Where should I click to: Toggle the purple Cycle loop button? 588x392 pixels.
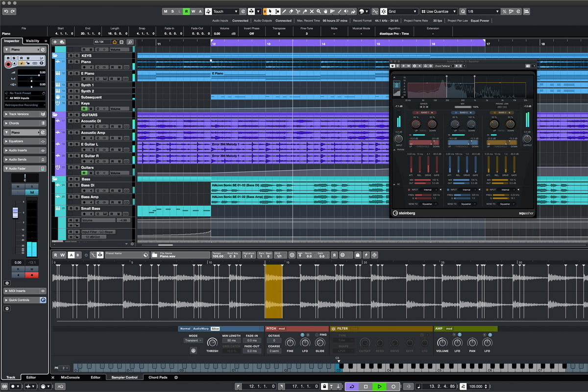coord(352,387)
